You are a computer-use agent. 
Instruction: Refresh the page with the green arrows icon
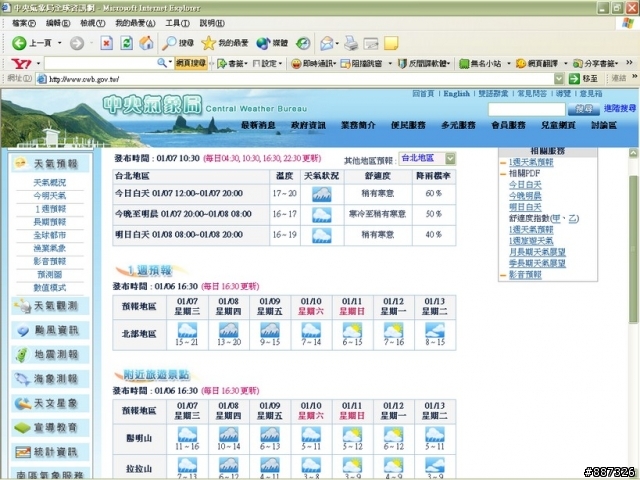pyautogui.click(x=127, y=43)
